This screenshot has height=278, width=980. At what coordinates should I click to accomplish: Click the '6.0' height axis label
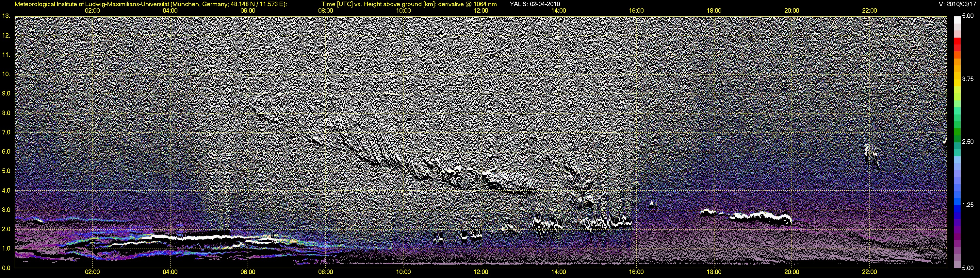(x=6, y=152)
